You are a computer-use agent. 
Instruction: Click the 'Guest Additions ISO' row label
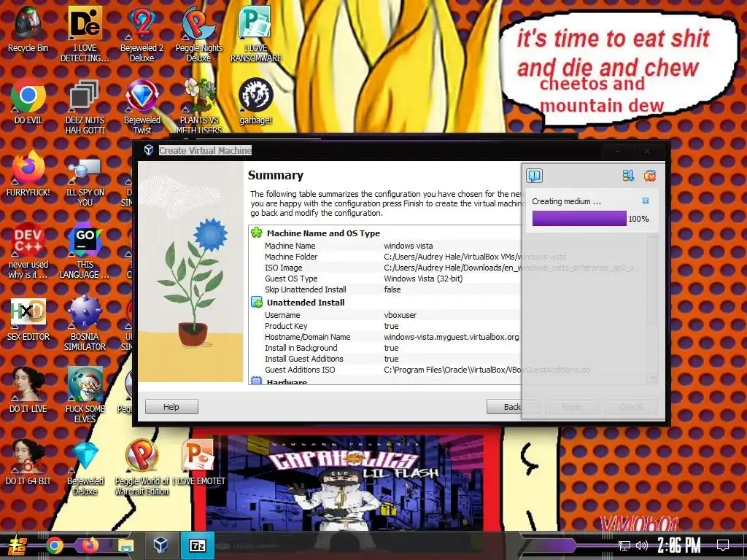tap(300, 370)
